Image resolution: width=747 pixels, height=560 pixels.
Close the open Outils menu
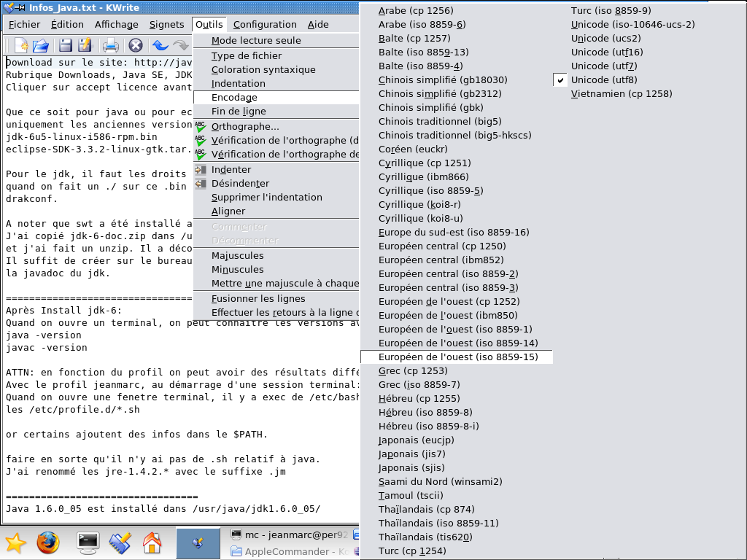(209, 24)
